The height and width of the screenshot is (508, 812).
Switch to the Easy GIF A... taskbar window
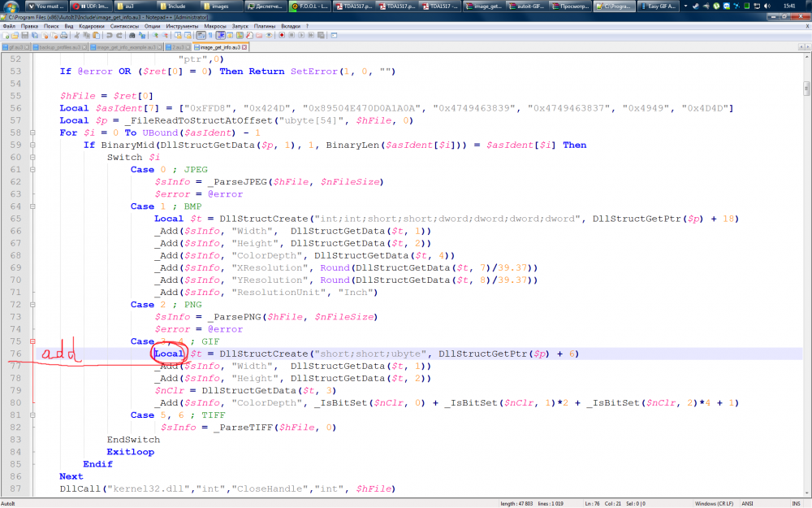pos(659,7)
